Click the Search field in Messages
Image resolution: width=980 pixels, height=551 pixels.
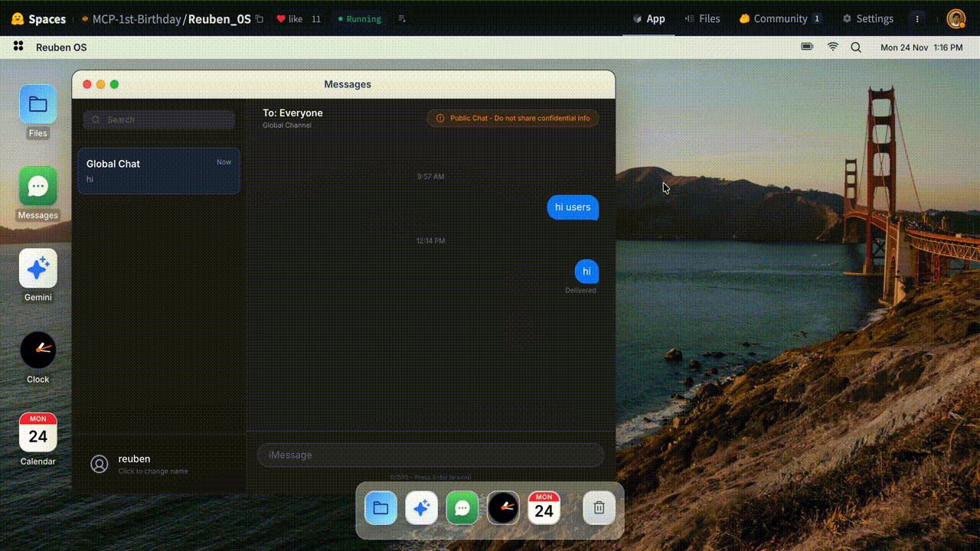coord(159,120)
